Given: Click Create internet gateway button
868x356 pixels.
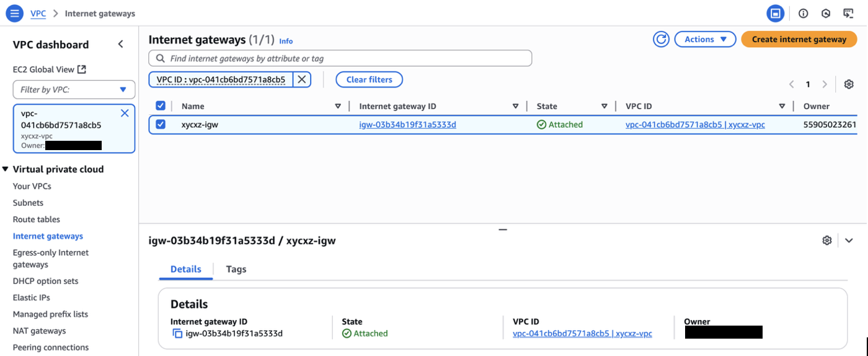Looking at the screenshot, I should [x=799, y=39].
